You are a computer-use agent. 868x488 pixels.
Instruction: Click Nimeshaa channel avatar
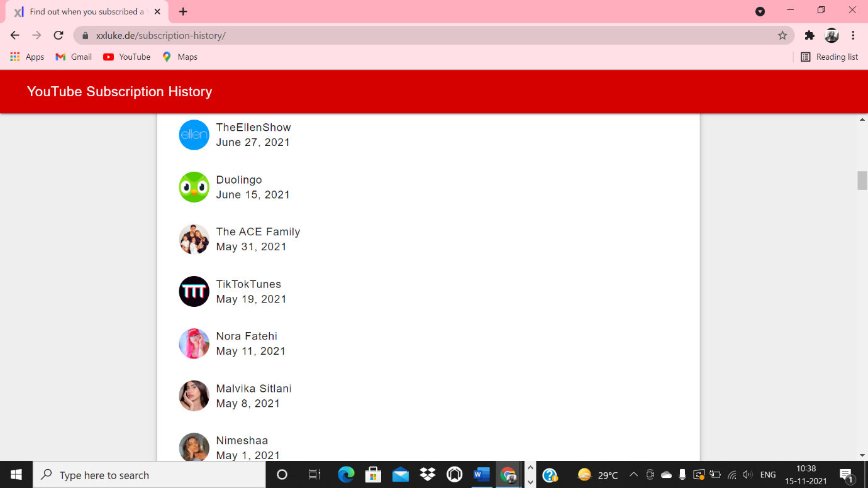(x=194, y=447)
